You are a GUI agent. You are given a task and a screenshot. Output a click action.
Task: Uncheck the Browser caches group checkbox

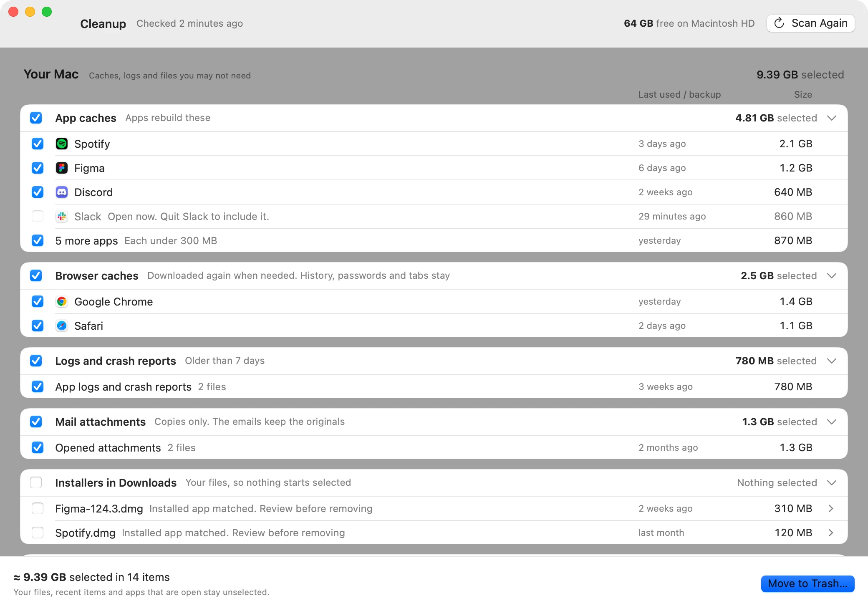pos(36,276)
